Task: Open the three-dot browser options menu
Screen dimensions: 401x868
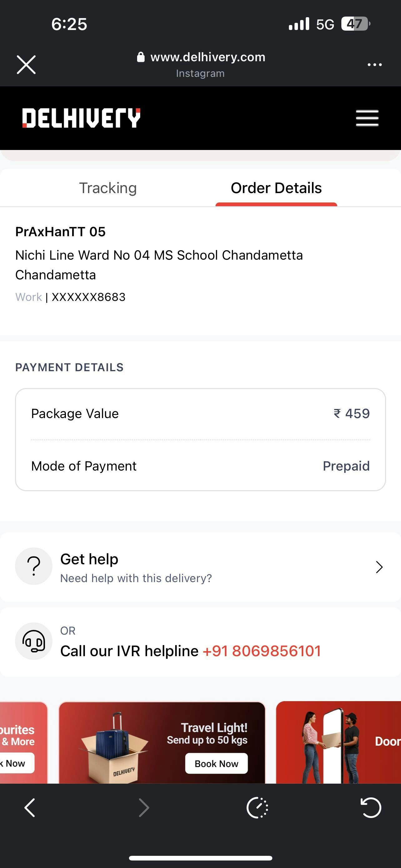Action: pyautogui.click(x=374, y=64)
